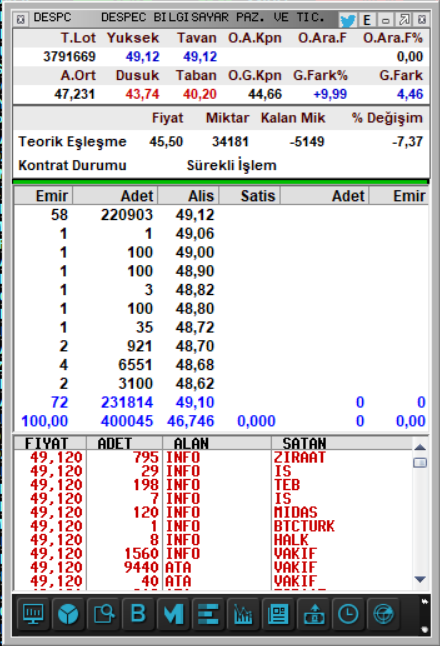440x646 pixels.
Task: Click the ADET header in trades list
Action: (x=124, y=443)
